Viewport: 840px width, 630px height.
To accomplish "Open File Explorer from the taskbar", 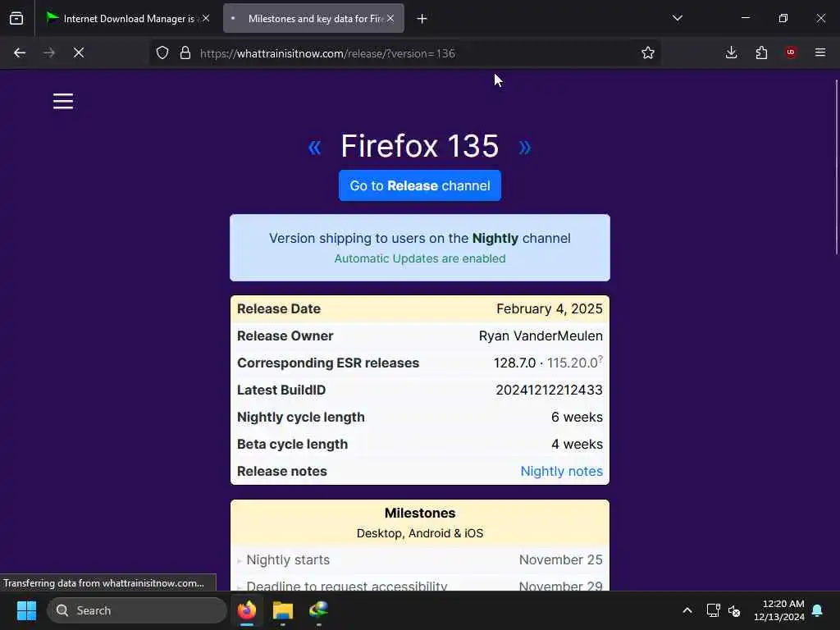I will pos(283,610).
